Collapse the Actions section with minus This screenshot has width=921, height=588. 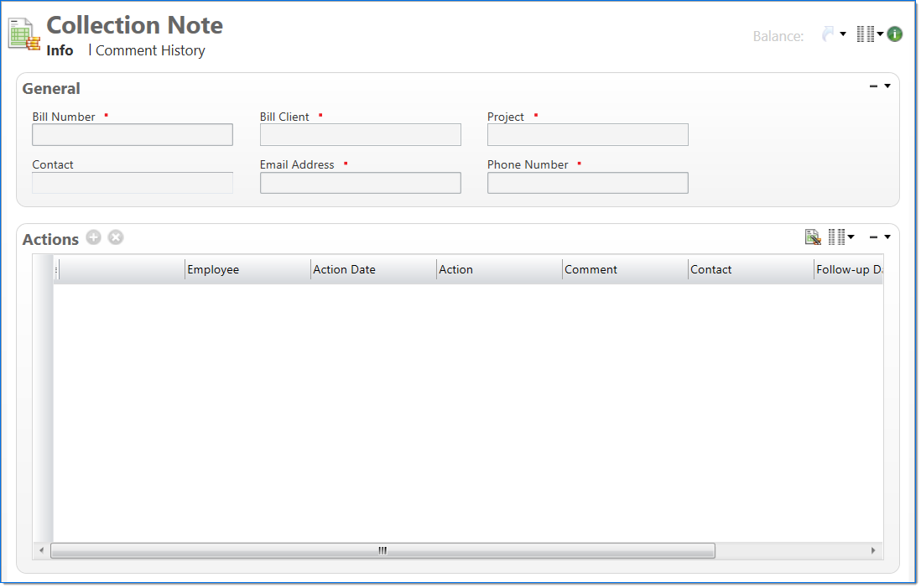point(873,237)
